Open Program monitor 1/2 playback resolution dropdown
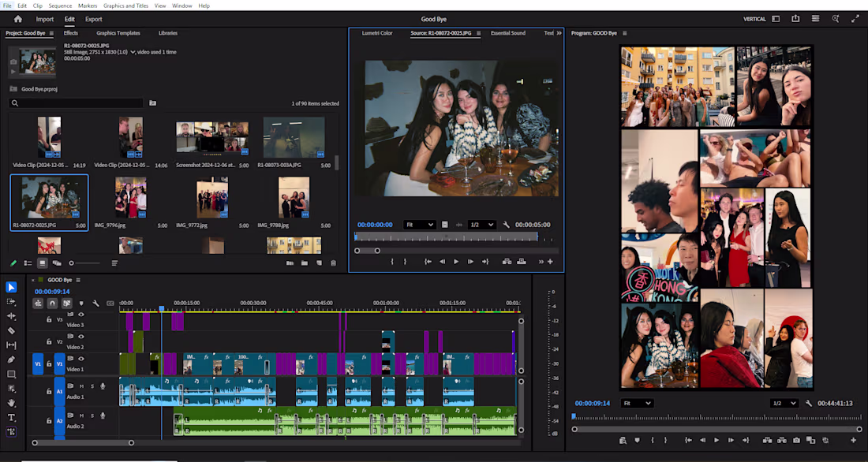 tap(784, 404)
